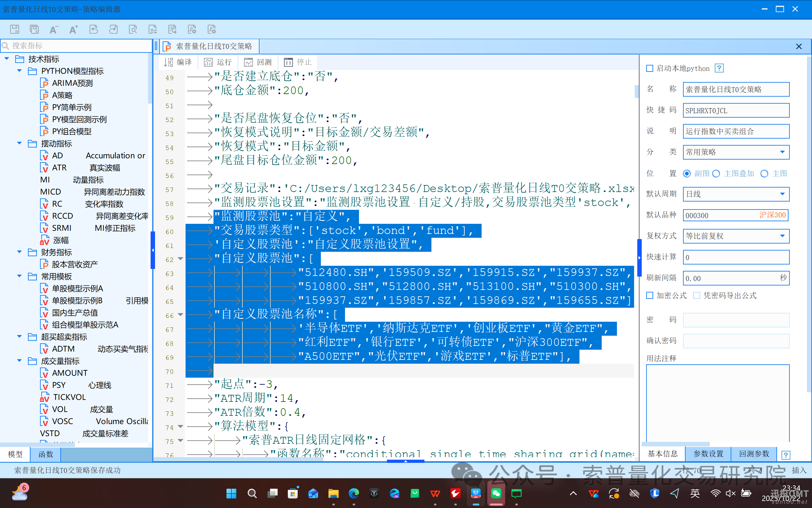Viewport: 812px width, 508px height.
Task: Click the Save strategy toolbar icon
Action: tap(14, 29)
